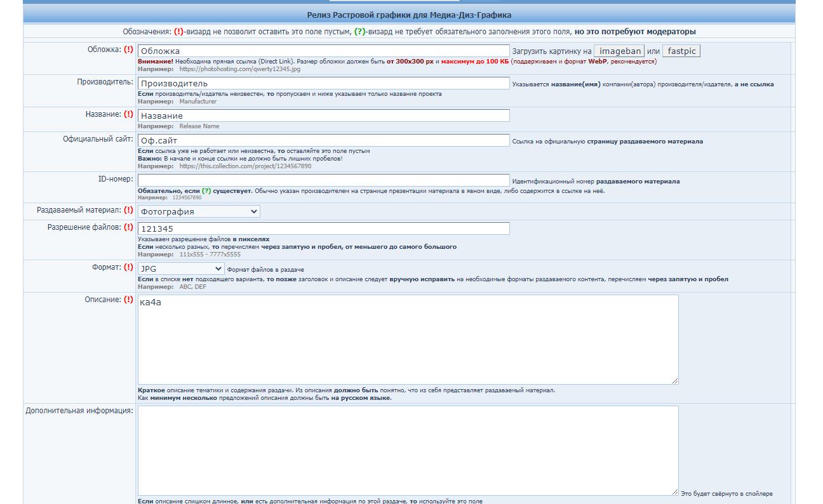Screen dimensions: 823x504
Task: Expand the Формат dropdown showing JPG
Action: [181, 269]
